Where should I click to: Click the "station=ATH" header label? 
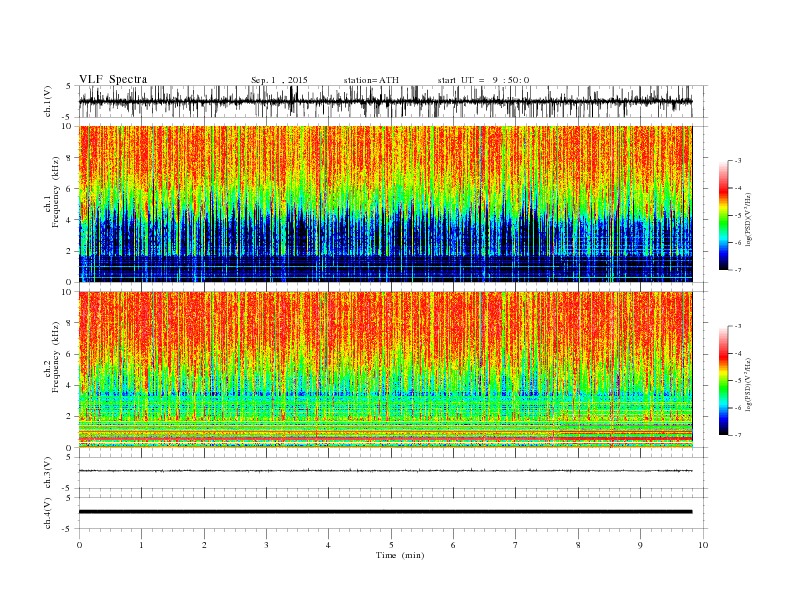pyautogui.click(x=371, y=80)
